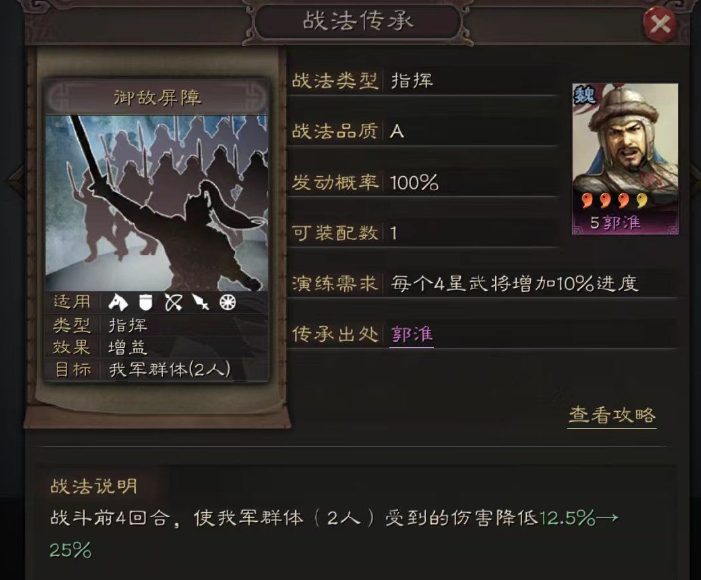This screenshot has width=701, height=580.
Task: Click the siege wheel troop icon
Action: tap(228, 303)
